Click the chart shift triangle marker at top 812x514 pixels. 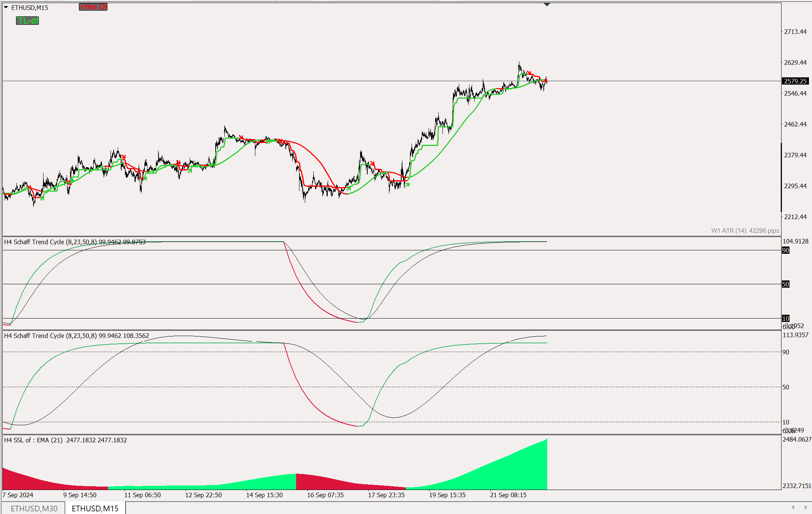547,5
